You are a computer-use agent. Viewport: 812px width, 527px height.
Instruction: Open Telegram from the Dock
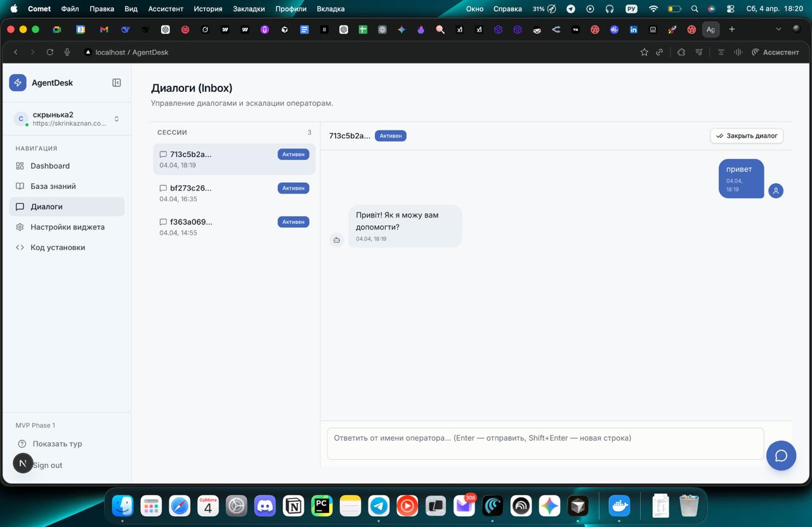tap(379, 505)
